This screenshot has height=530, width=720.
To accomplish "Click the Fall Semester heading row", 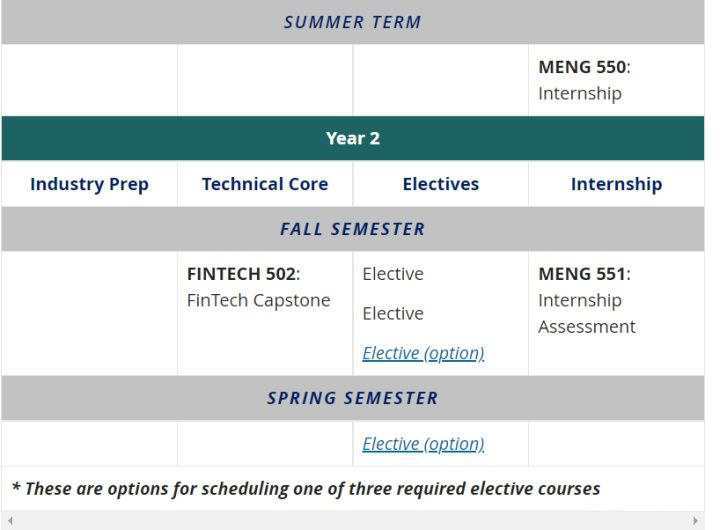I will (x=352, y=229).
